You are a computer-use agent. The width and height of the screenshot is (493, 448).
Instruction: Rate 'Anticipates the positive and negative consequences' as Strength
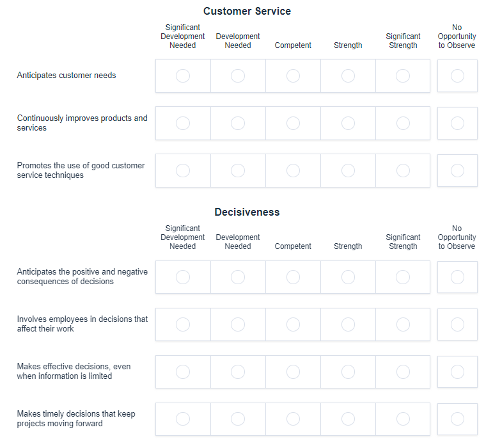click(x=348, y=277)
